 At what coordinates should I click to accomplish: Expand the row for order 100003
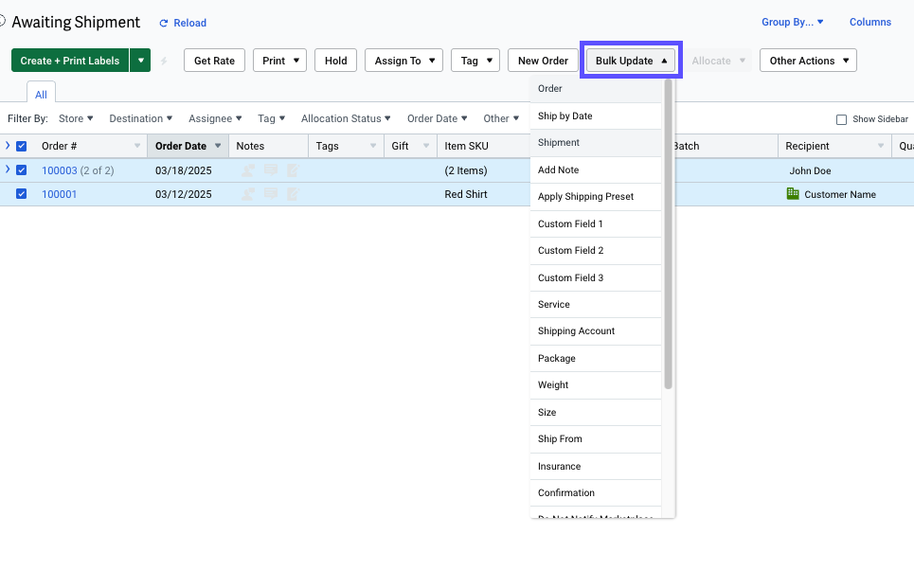[7, 170]
